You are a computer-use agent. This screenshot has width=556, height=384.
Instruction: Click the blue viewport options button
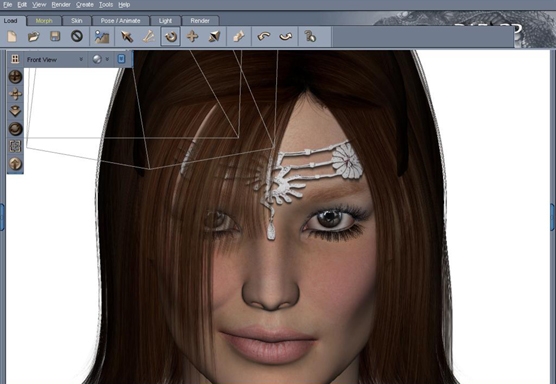coord(121,59)
